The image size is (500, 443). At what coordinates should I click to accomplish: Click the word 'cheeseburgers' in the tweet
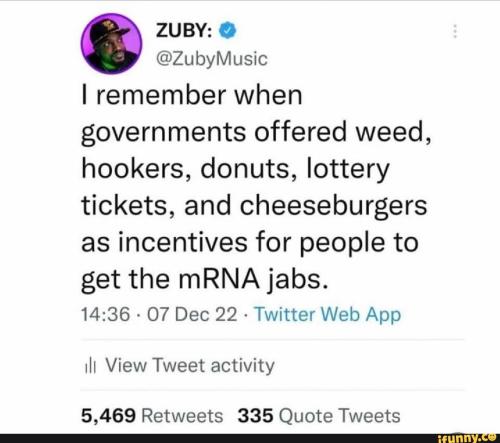[333, 207]
